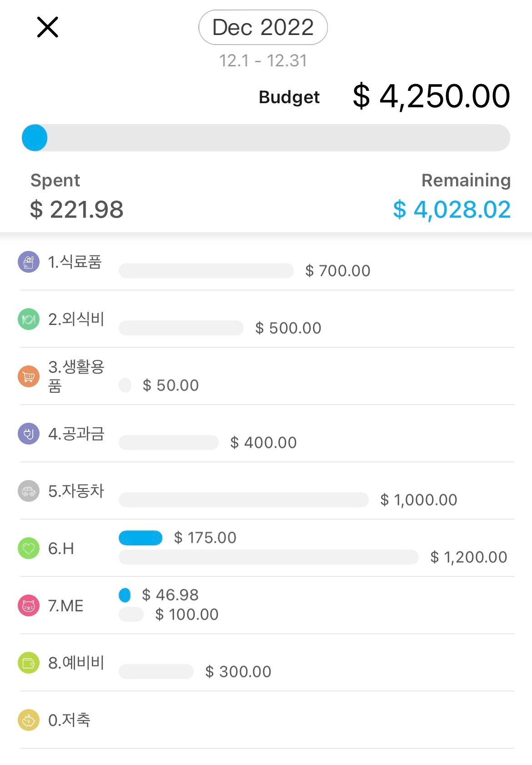This screenshot has height=765, width=532.
Task: Click the 8.예비비 $ 300.00 budget amount
Action: [238, 672]
